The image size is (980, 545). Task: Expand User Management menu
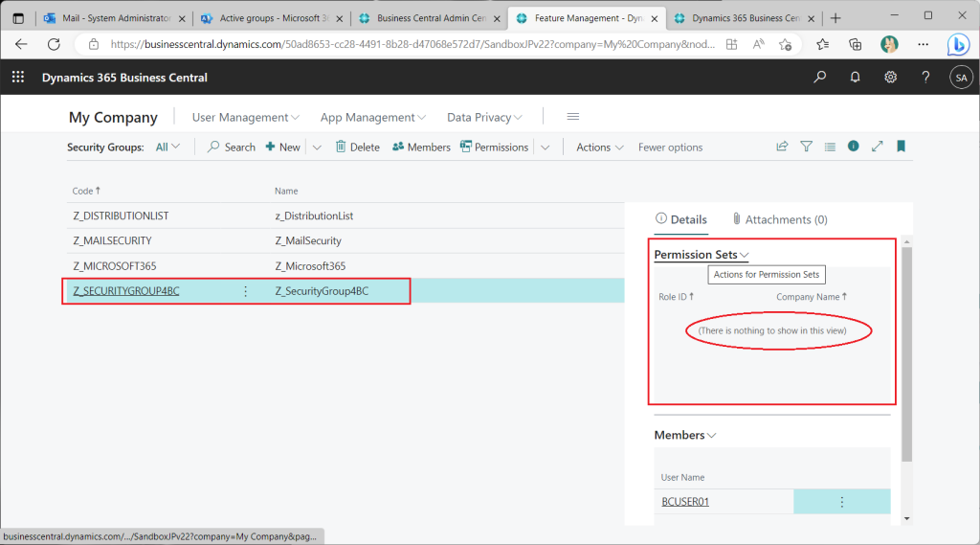(246, 117)
